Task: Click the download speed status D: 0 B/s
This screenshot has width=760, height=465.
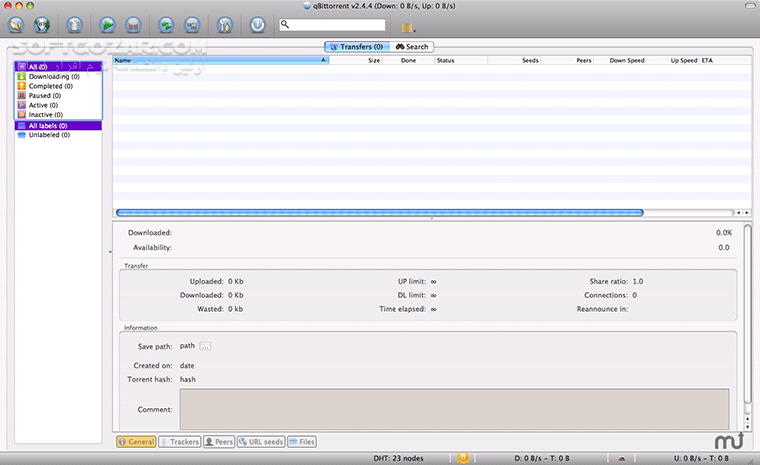Action: [x=542, y=458]
